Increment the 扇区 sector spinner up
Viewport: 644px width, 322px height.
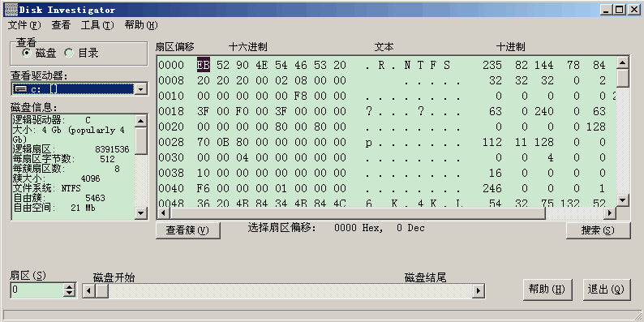click(70, 286)
